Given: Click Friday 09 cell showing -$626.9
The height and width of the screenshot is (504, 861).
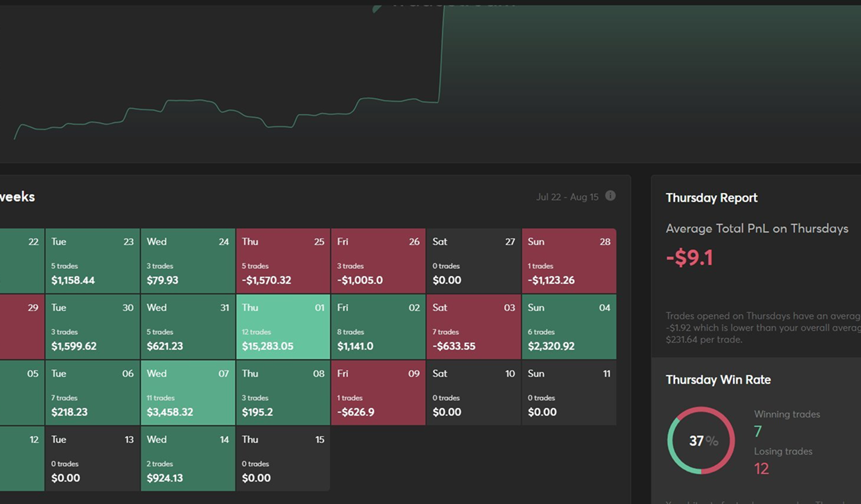Looking at the screenshot, I should tap(378, 393).
